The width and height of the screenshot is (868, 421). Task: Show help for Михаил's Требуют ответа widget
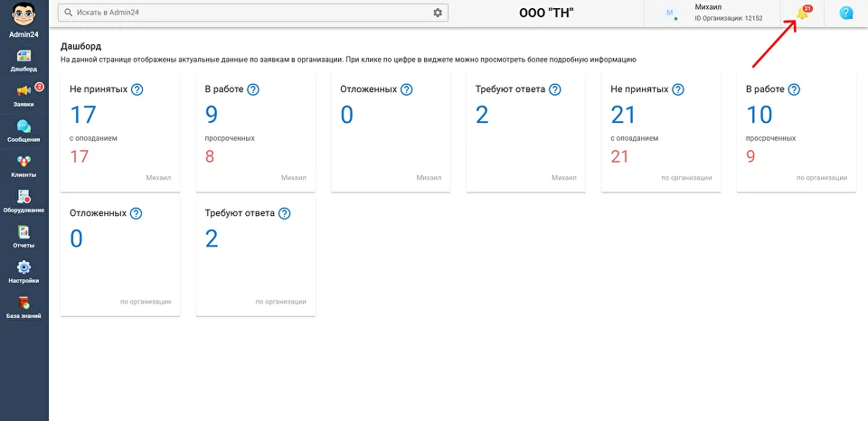click(554, 89)
